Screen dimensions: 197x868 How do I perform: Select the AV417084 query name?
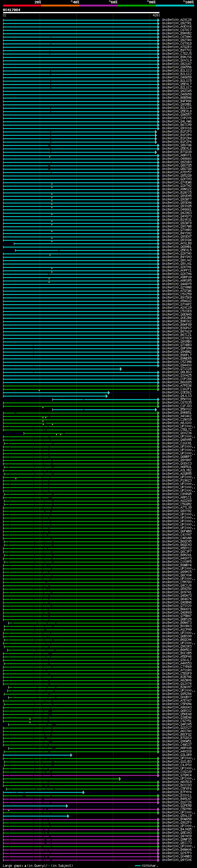tap(11, 10)
